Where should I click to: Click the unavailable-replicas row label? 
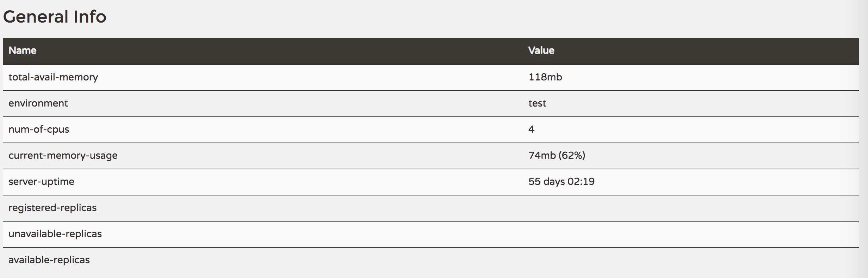point(55,234)
